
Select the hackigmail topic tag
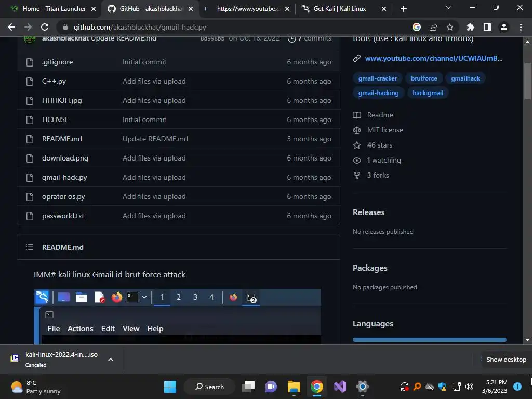428,93
